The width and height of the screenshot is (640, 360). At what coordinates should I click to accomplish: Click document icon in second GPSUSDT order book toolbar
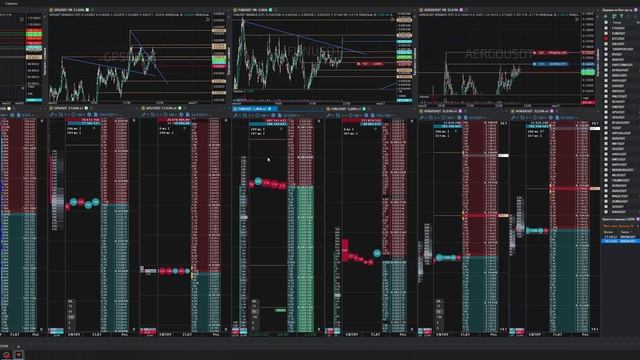(188, 115)
